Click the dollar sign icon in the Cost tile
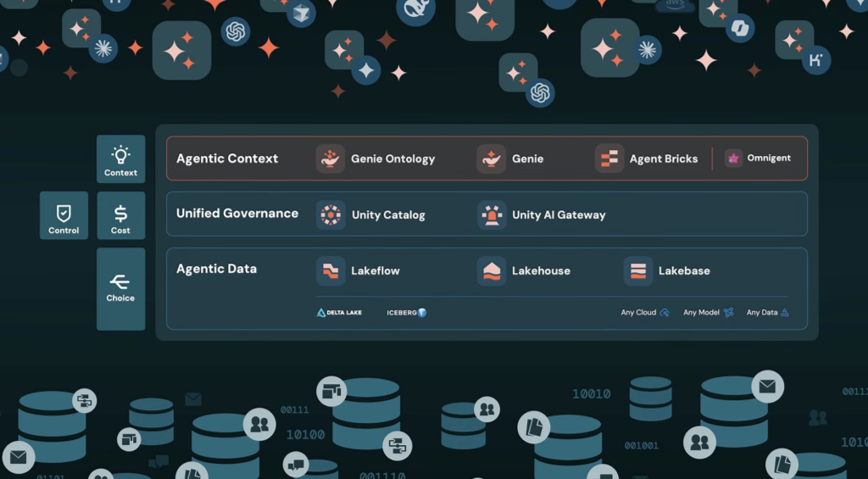The width and height of the screenshot is (868, 479). [120, 214]
